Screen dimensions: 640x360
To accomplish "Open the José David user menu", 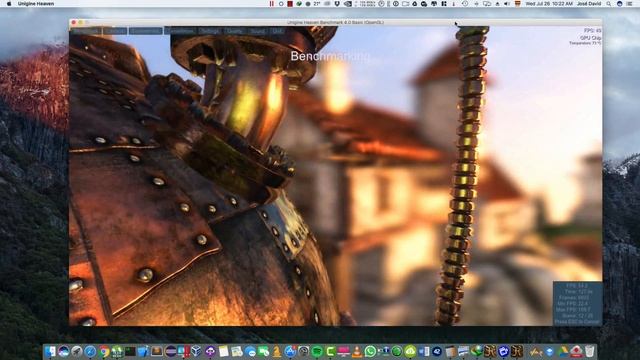I will (x=589, y=4).
